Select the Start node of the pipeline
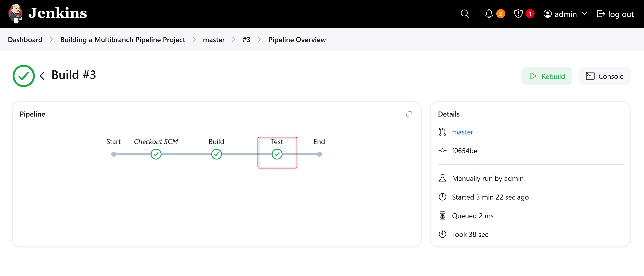Screen dimensions: 644x276 point(114,154)
